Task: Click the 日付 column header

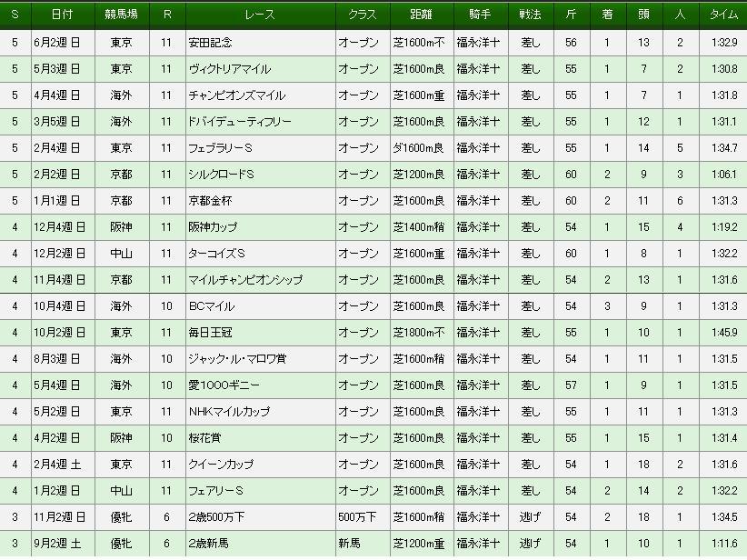Action: click(x=63, y=15)
